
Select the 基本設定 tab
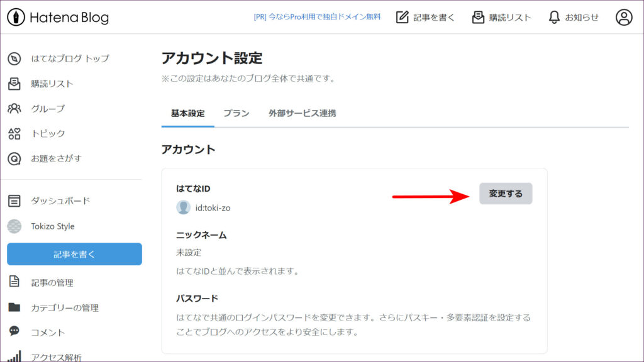point(187,114)
